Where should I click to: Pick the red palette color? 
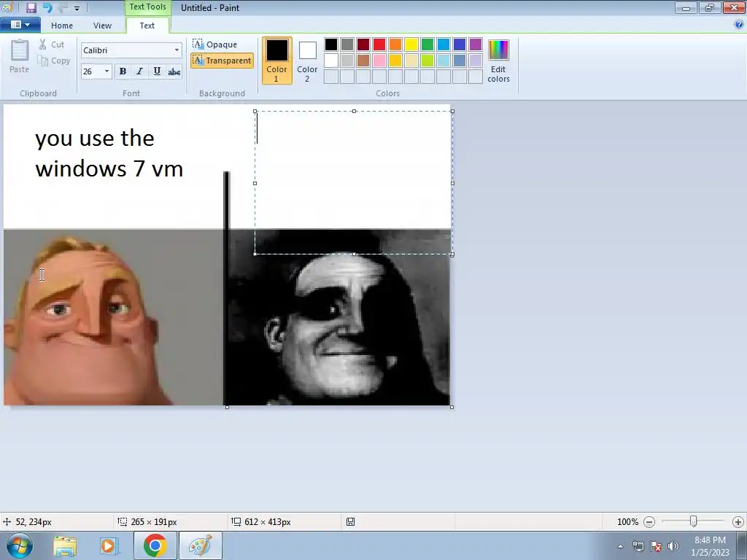click(x=379, y=44)
